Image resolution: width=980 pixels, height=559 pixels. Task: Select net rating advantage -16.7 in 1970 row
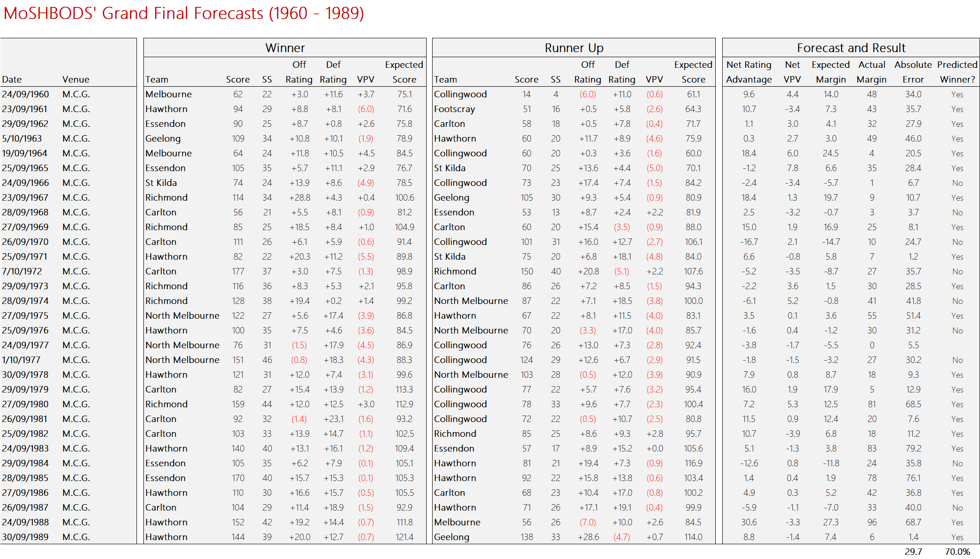point(749,242)
